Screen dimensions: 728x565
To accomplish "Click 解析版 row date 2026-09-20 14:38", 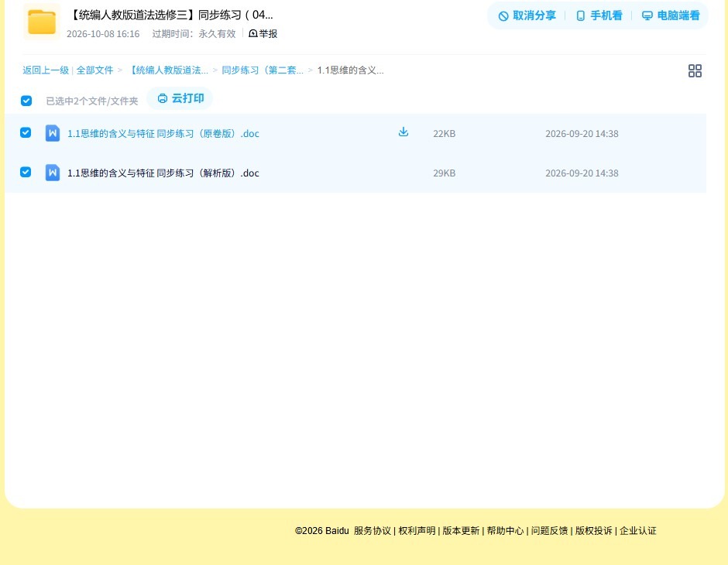I will [582, 173].
